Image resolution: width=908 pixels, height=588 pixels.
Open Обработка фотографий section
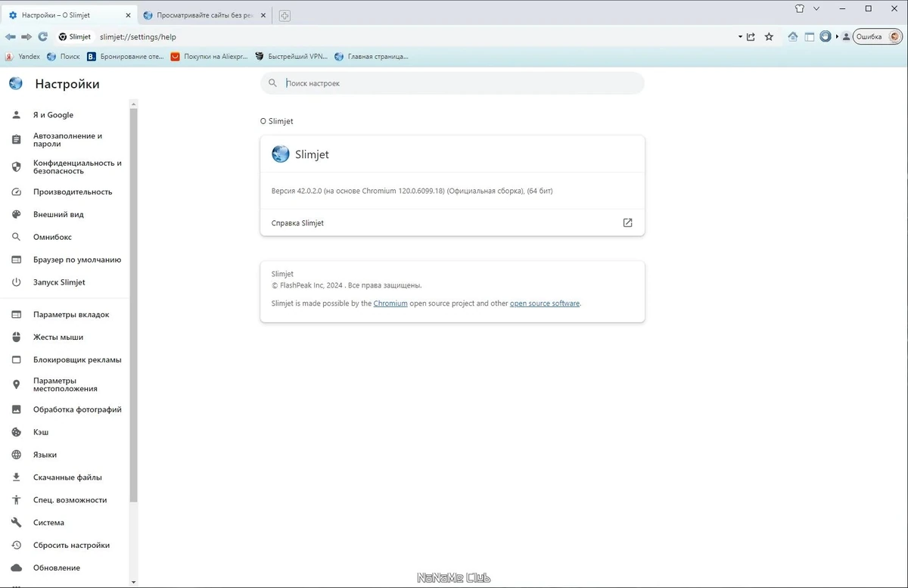click(65, 409)
